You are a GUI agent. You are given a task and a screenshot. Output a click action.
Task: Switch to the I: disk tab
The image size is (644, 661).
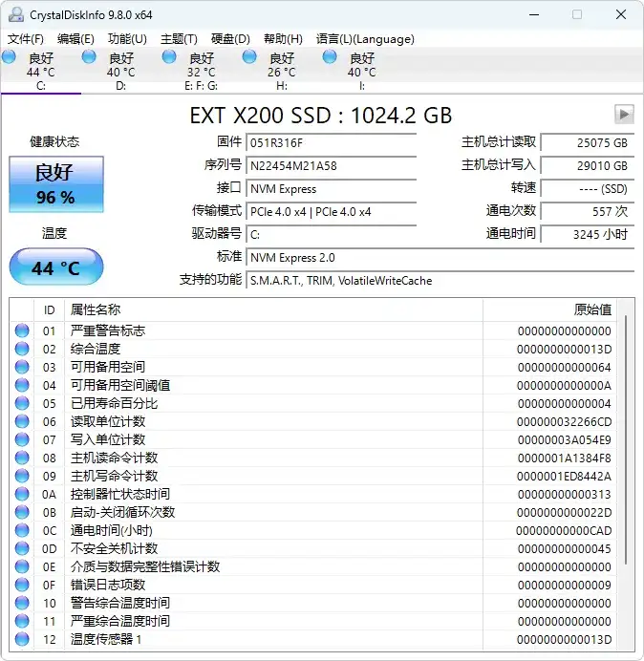pos(361,71)
